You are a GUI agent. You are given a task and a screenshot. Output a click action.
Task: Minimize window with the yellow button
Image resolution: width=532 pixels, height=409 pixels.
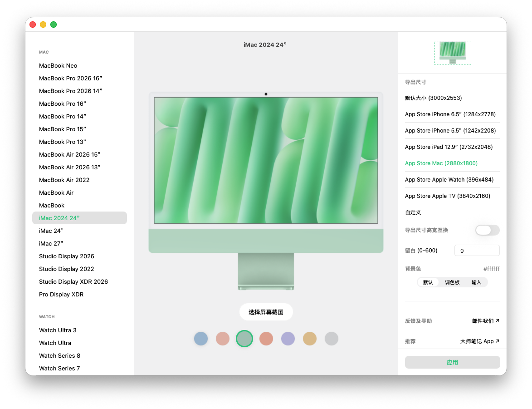click(43, 25)
